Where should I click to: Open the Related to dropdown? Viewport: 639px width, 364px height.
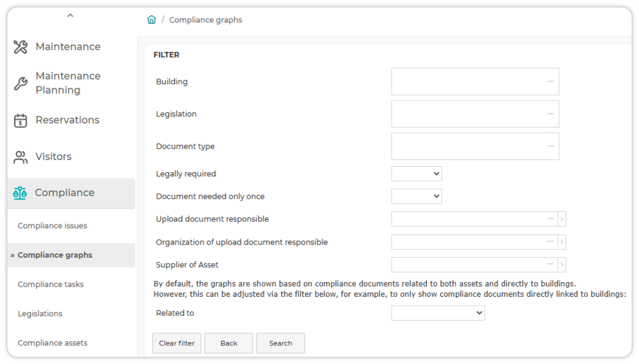[438, 313]
